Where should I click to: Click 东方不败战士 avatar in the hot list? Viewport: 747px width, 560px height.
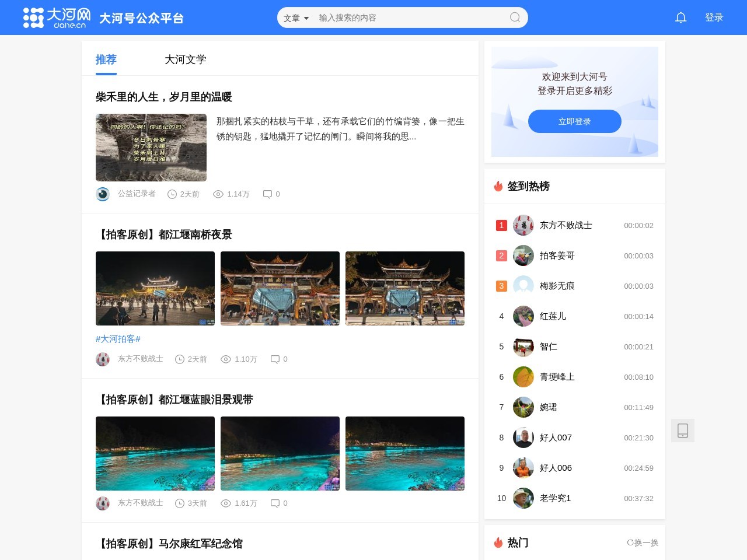(523, 225)
